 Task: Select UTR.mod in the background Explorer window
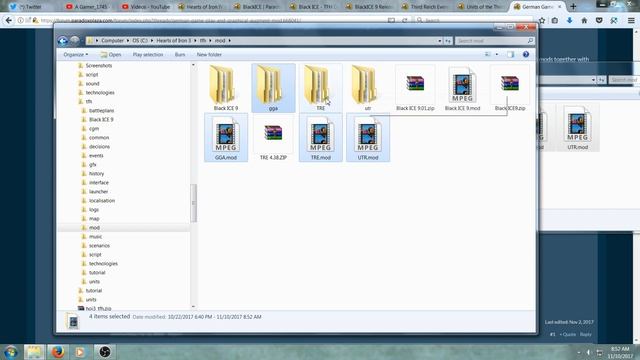[577, 127]
